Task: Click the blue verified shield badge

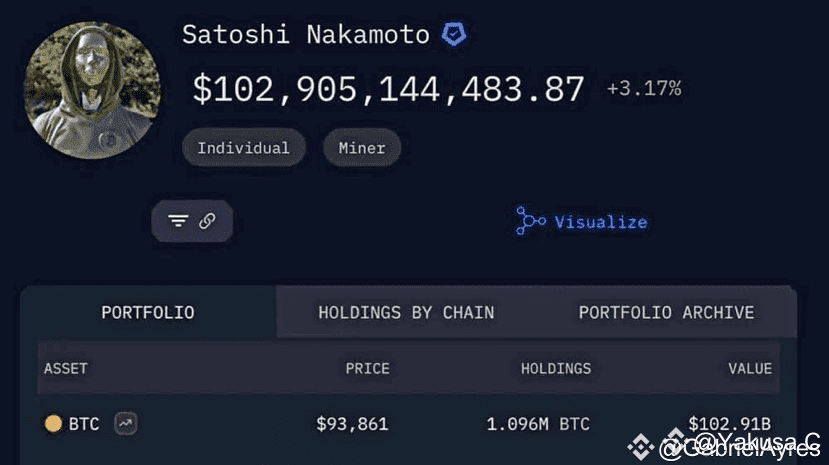Action: tap(454, 34)
